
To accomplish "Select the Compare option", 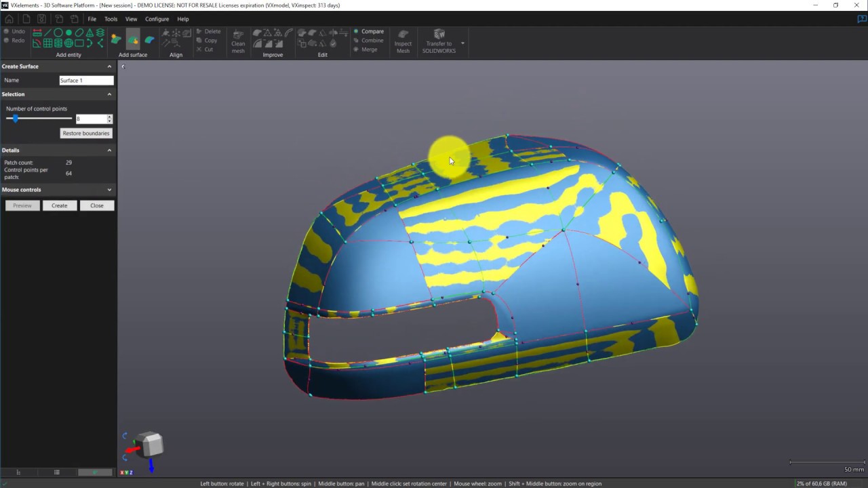I will (x=372, y=31).
